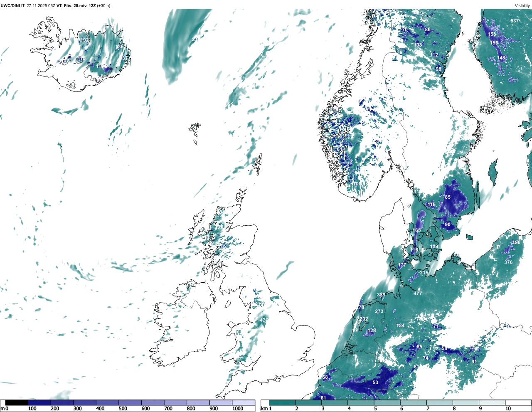Image resolution: width=532 pixels, height=412 pixels.
Task: Click the 'Visibility' title label
Action: [522, 5]
